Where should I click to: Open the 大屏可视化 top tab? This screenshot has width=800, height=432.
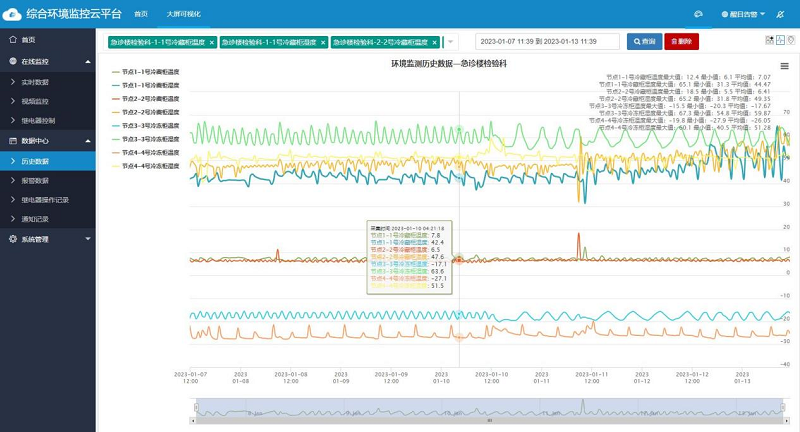coord(183,14)
